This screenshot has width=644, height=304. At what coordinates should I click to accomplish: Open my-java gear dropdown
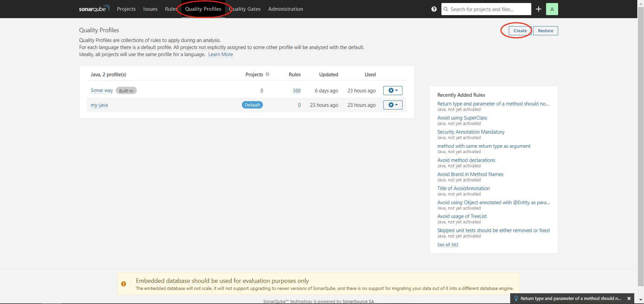393,105
